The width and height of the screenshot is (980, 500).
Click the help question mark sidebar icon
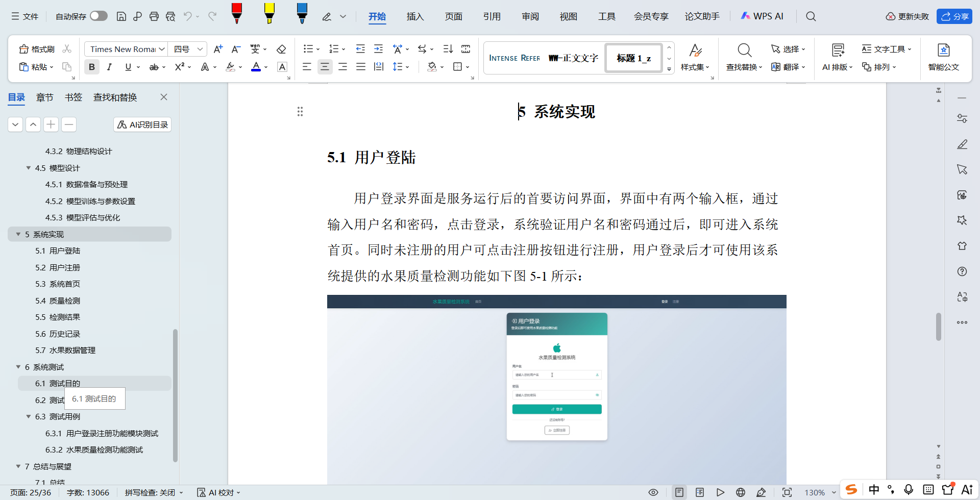click(962, 271)
